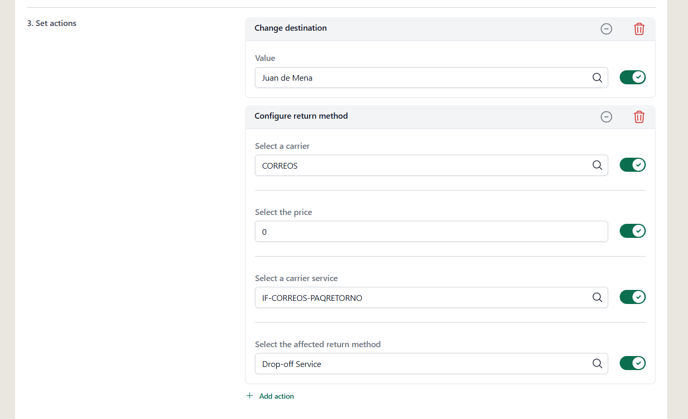Click search icon in IF-CORREOS-PAQRETORNO field
688x419 pixels.
point(597,297)
